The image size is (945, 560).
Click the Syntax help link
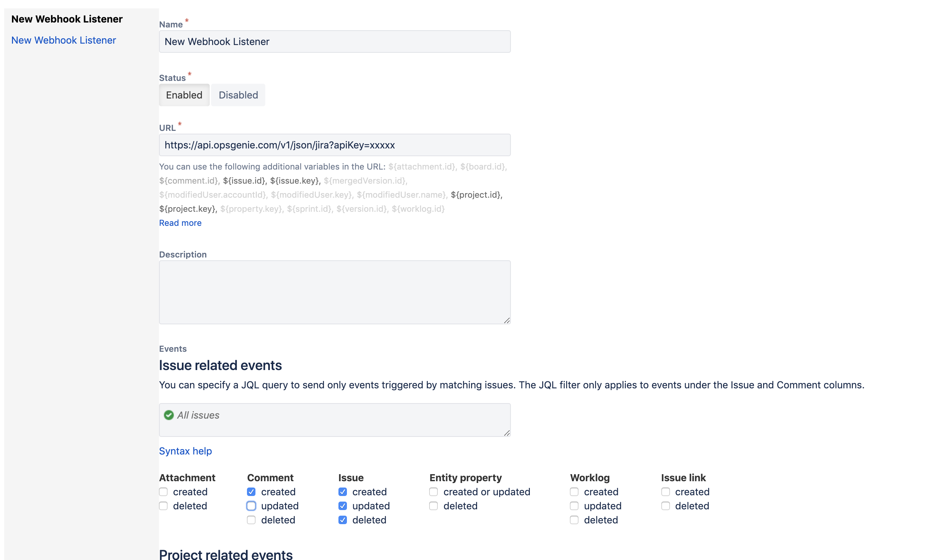185,451
